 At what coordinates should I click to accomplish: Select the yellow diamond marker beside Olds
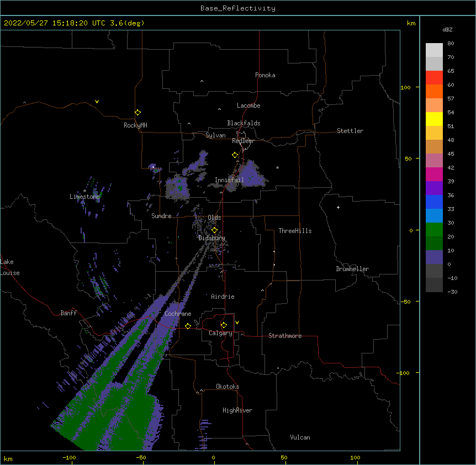point(214,230)
